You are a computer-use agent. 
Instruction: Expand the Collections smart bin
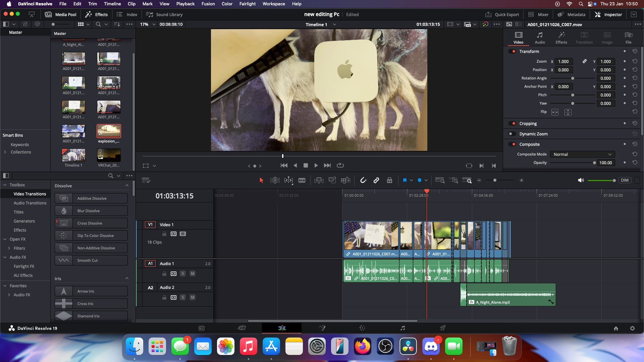(x=5, y=152)
